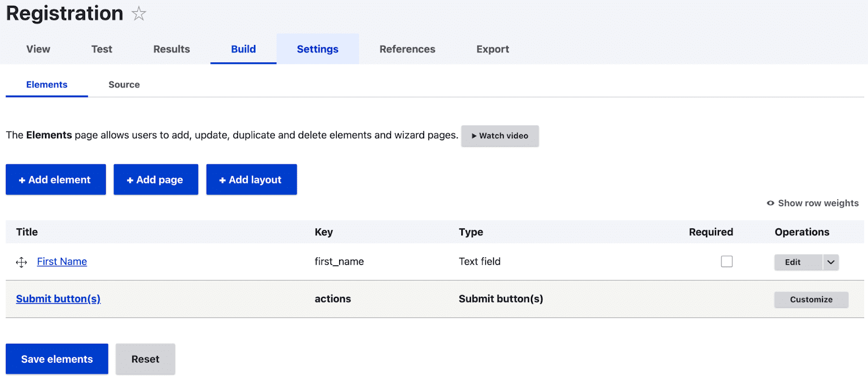Click the Add page button
Image resolution: width=868 pixels, height=383 pixels.
tap(156, 180)
